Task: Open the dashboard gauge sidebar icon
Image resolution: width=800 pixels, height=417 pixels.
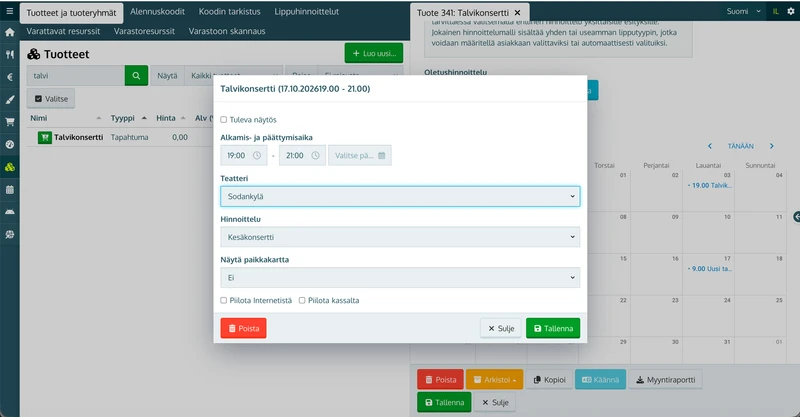Action: point(10,144)
